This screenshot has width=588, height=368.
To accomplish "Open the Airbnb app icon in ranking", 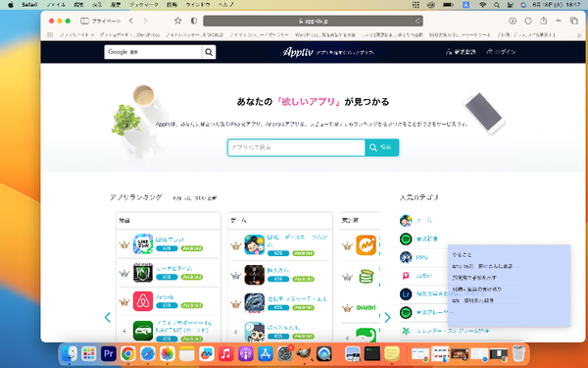I will (143, 301).
